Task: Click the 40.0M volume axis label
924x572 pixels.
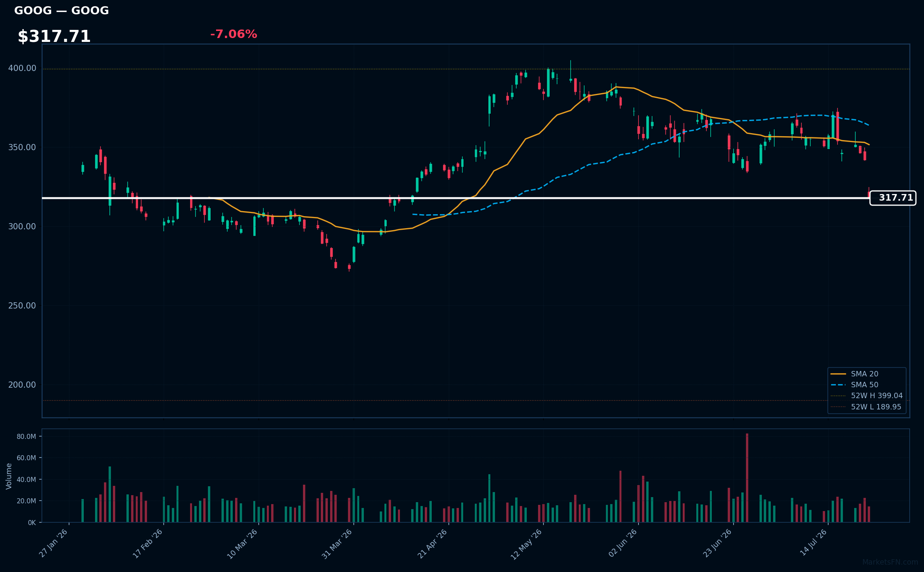Action: tap(26, 480)
